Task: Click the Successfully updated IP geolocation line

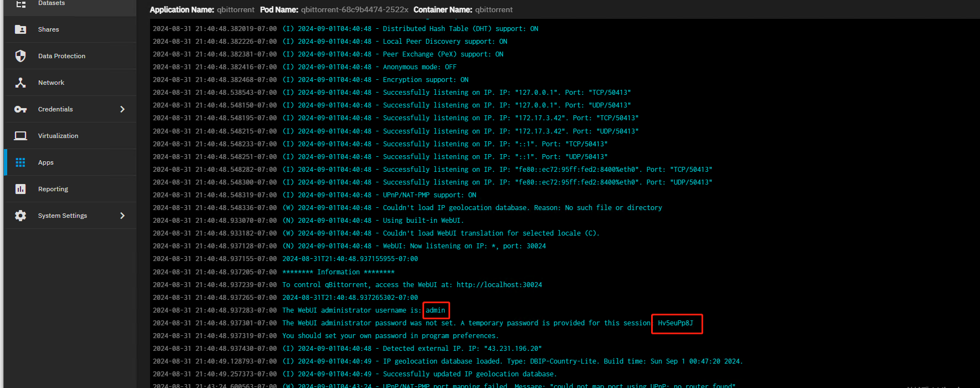Action: (355, 374)
